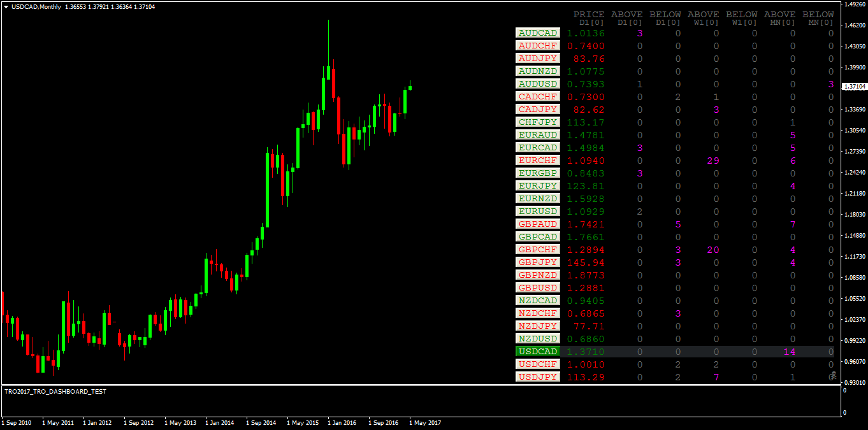Choose the EURNZD symbol button
Viewport: 868px width, 430px height.
coord(538,199)
